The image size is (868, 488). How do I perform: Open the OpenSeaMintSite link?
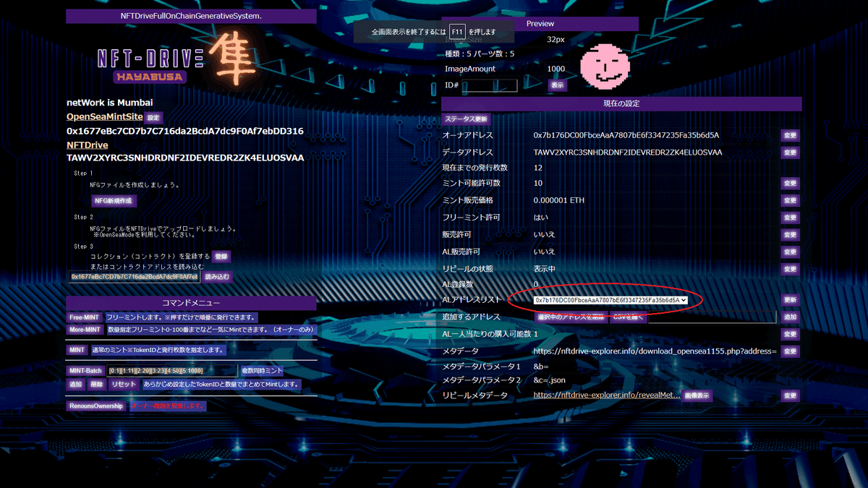[105, 116]
